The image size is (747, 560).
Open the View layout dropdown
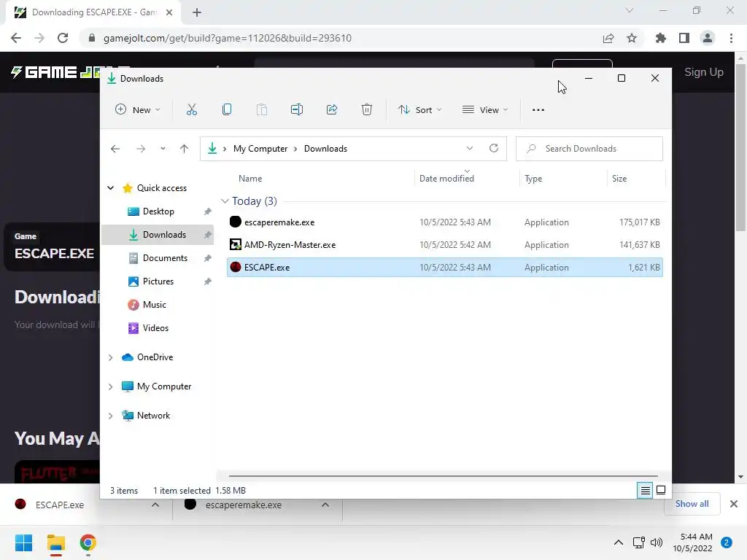(485, 110)
